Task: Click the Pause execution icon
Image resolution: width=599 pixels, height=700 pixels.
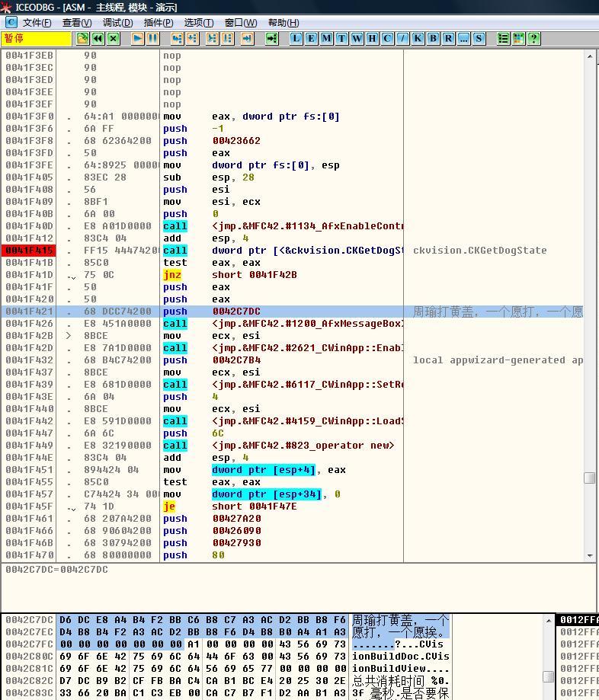Action: 152,38
